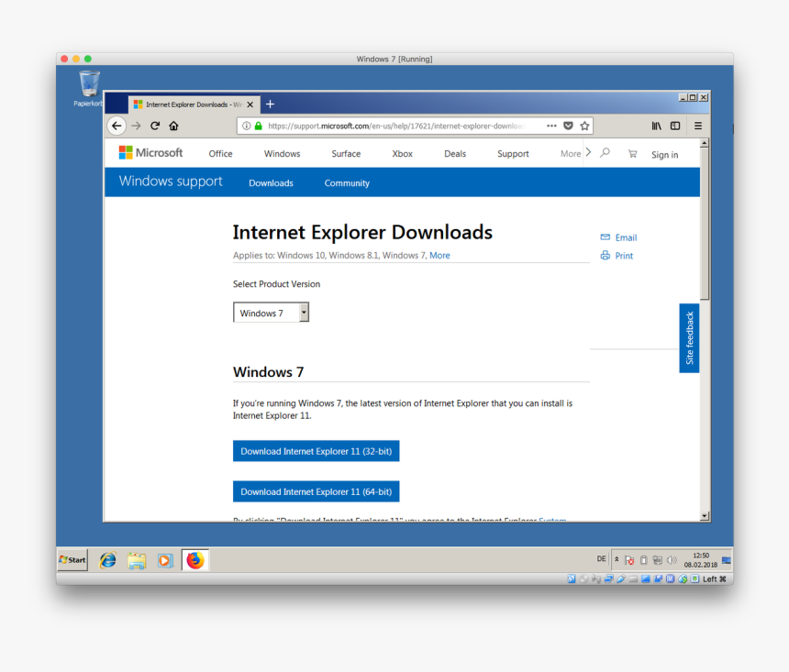Reload the page with refresh icon
The height and width of the screenshot is (672, 789).
(x=155, y=126)
